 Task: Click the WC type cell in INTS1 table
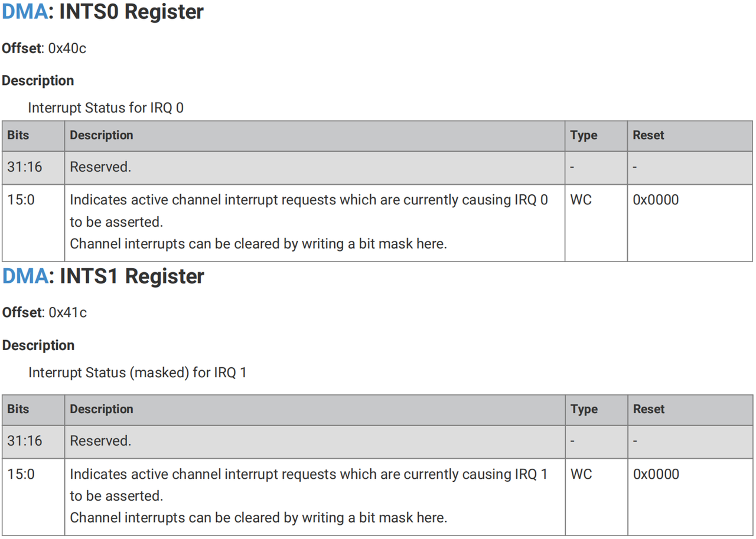(x=581, y=474)
